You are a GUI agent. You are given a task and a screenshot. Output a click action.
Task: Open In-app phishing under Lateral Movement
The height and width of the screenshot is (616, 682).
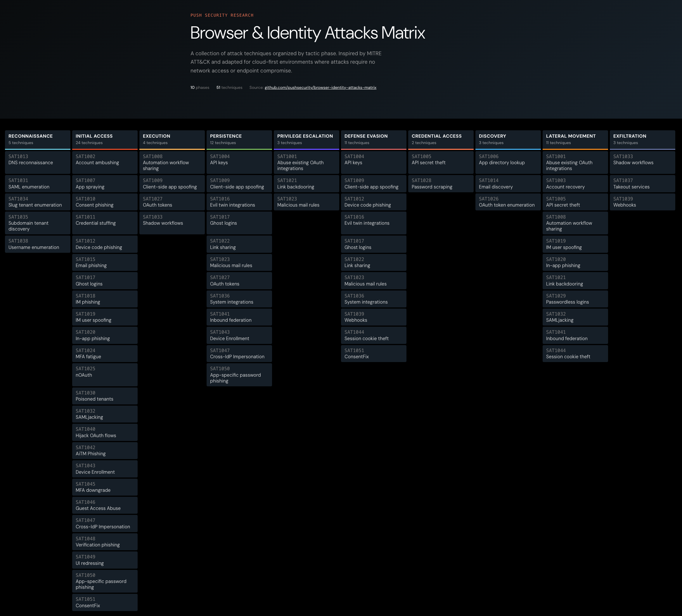click(575, 262)
